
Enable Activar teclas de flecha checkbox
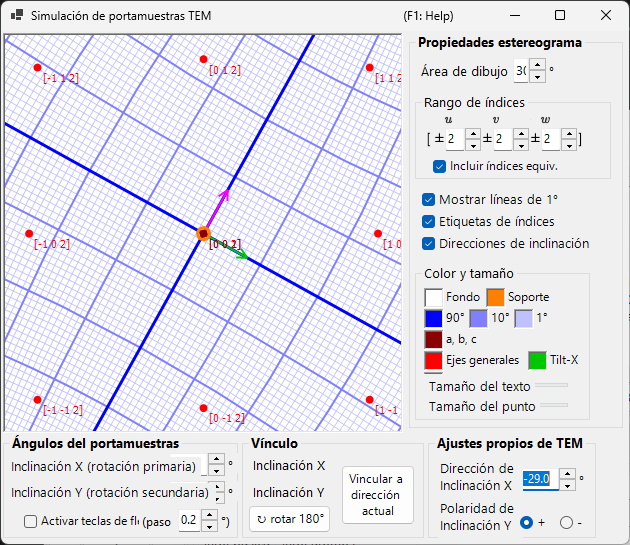point(31,522)
